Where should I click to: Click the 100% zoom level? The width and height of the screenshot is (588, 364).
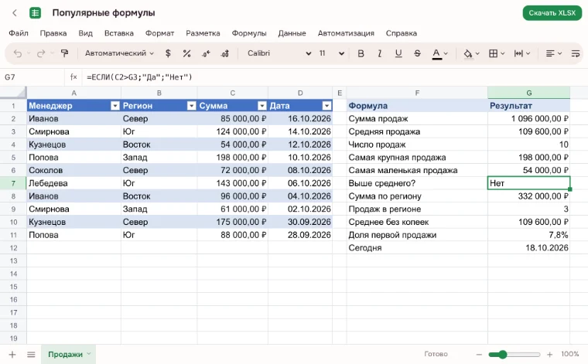click(x=569, y=354)
